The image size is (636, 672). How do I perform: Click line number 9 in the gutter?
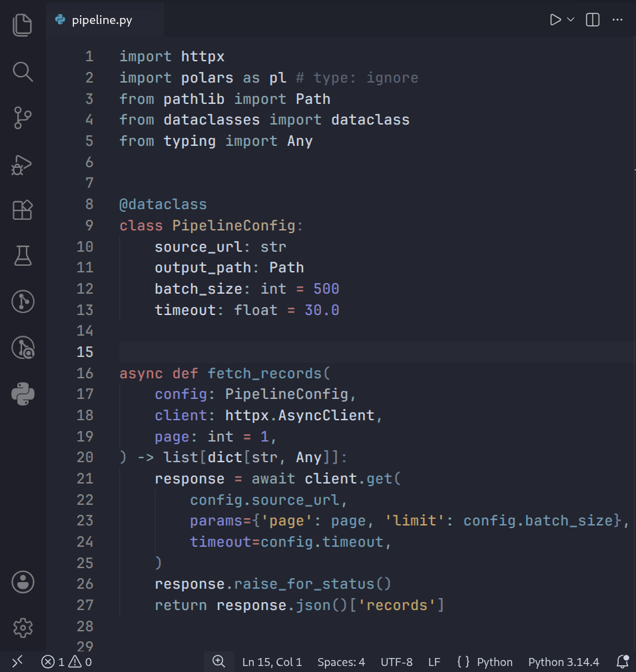click(89, 225)
